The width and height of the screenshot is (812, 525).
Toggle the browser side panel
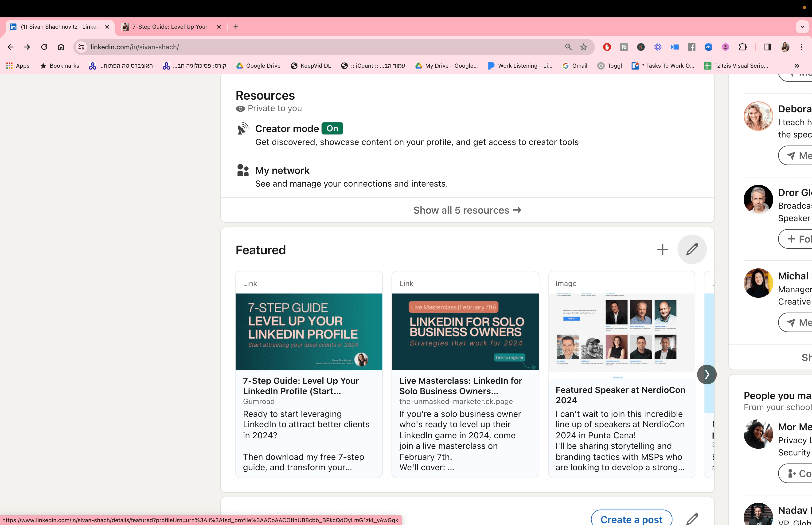(768, 47)
